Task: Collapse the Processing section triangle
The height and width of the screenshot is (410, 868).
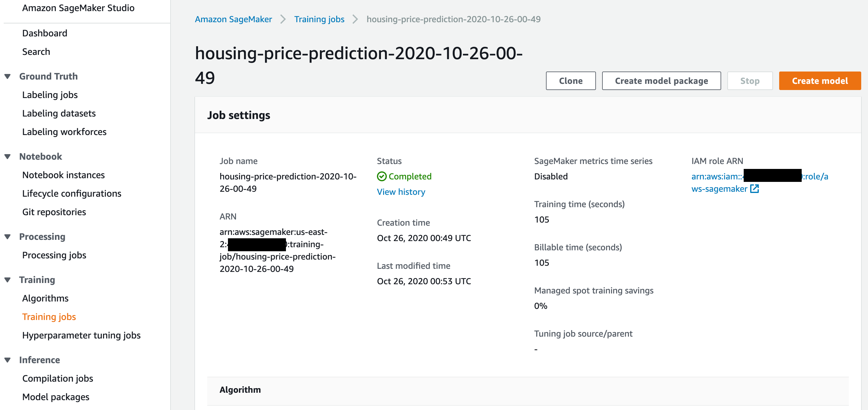Action: [7, 237]
